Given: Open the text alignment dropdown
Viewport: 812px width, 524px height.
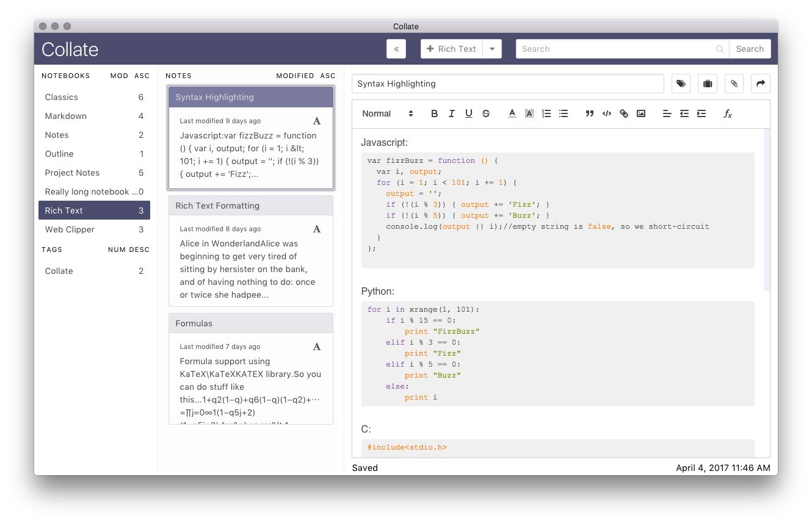Looking at the screenshot, I should (667, 113).
